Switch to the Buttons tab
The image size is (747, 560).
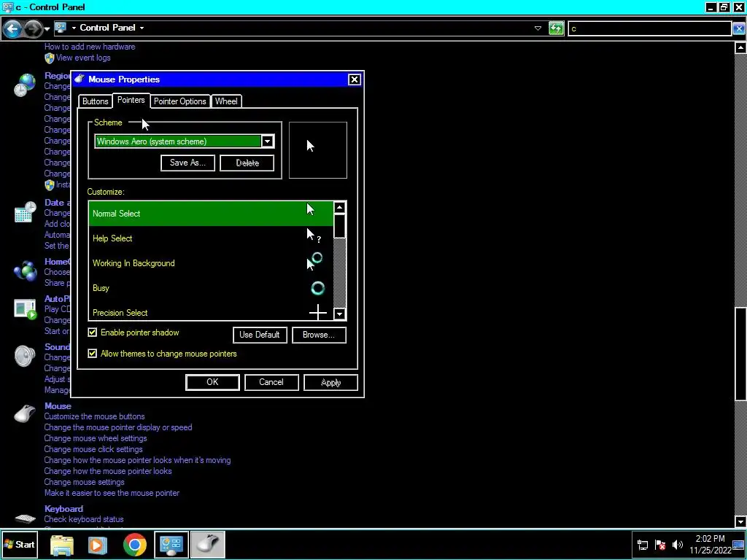(96, 101)
